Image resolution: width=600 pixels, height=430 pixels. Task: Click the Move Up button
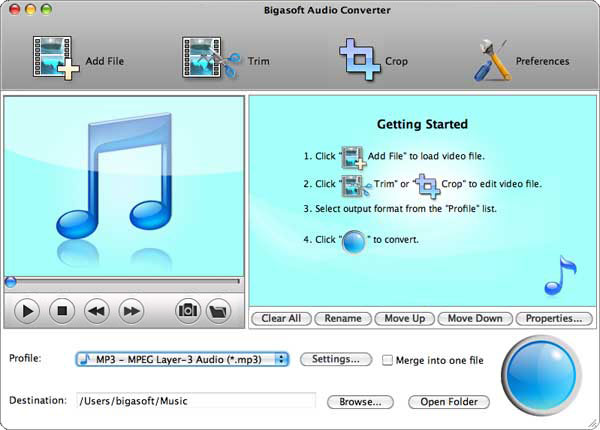click(405, 318)
